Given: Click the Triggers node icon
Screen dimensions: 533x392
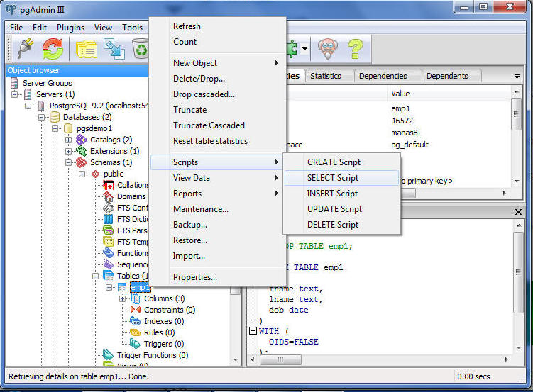Looking at the screenshot, I should (135, 344).
